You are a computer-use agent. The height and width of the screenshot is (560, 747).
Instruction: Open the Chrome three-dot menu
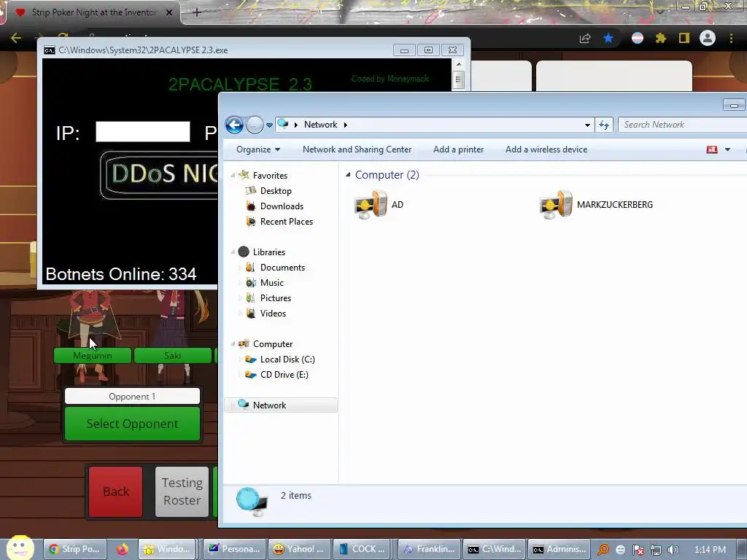pos(731,38)
